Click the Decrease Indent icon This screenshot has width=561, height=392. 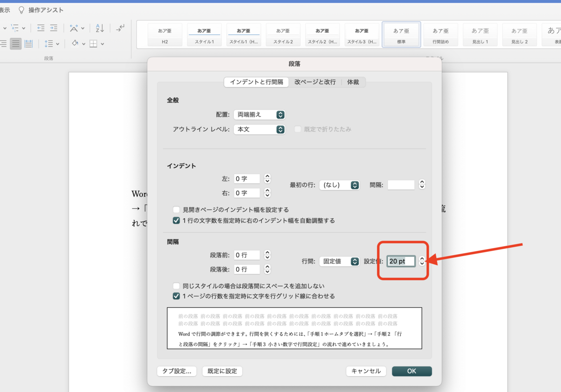click(41, 28)
